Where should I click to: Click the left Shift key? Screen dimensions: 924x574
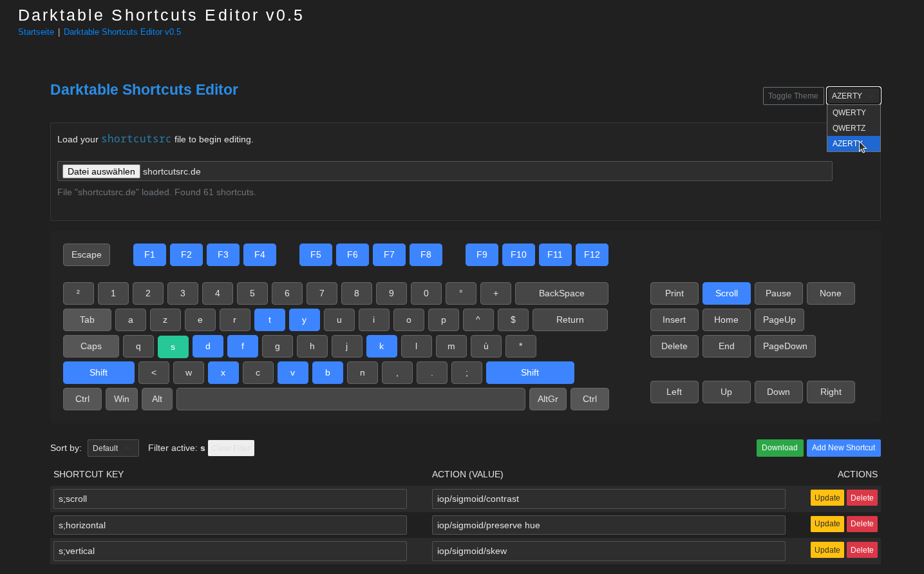[99, 372]
